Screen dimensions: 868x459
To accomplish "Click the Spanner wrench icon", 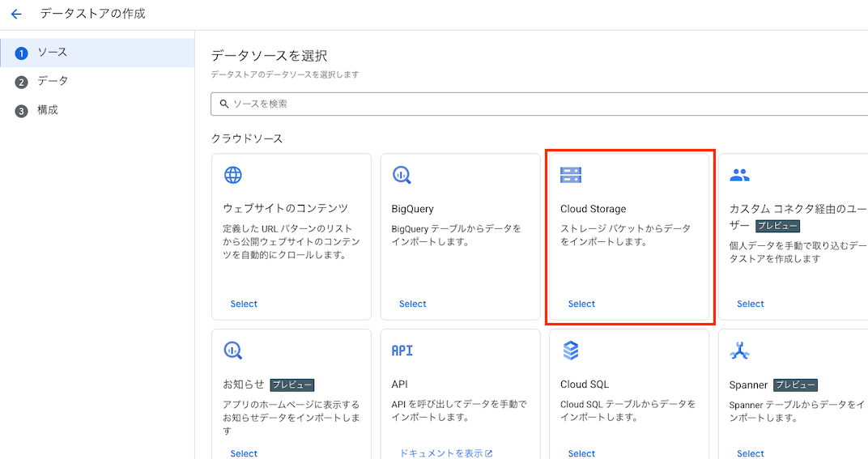I will (739, 351).
